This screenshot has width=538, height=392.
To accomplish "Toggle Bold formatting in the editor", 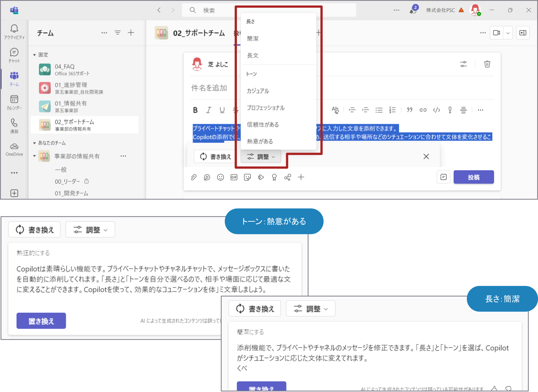I will pos(195,110).
